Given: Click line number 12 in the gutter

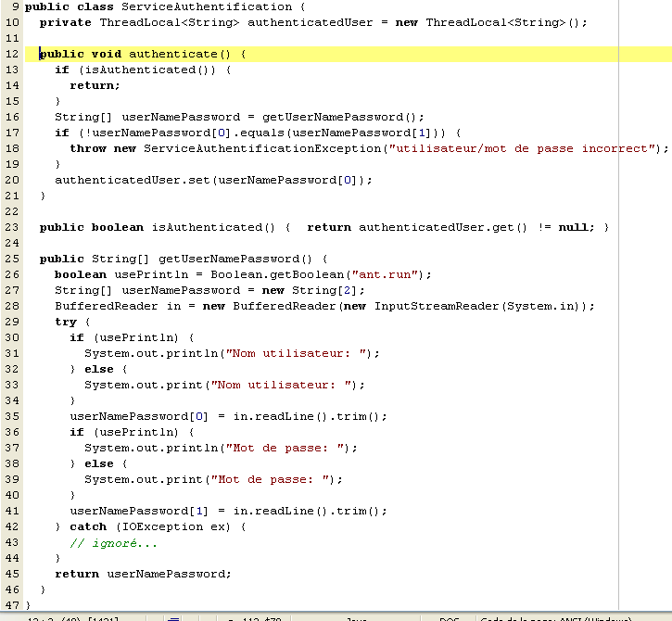Looking at the screenshot, I should coord(11,54).
